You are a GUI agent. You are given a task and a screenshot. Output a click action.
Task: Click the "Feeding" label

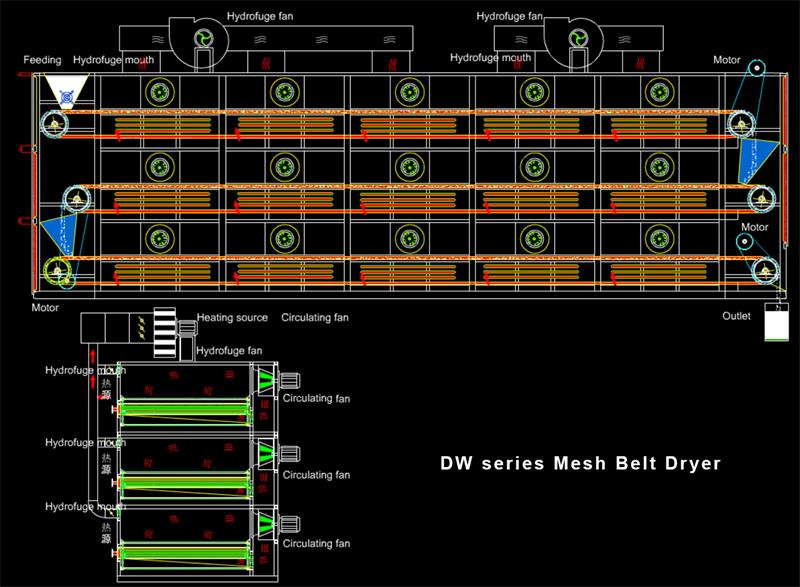click(43, 61)
